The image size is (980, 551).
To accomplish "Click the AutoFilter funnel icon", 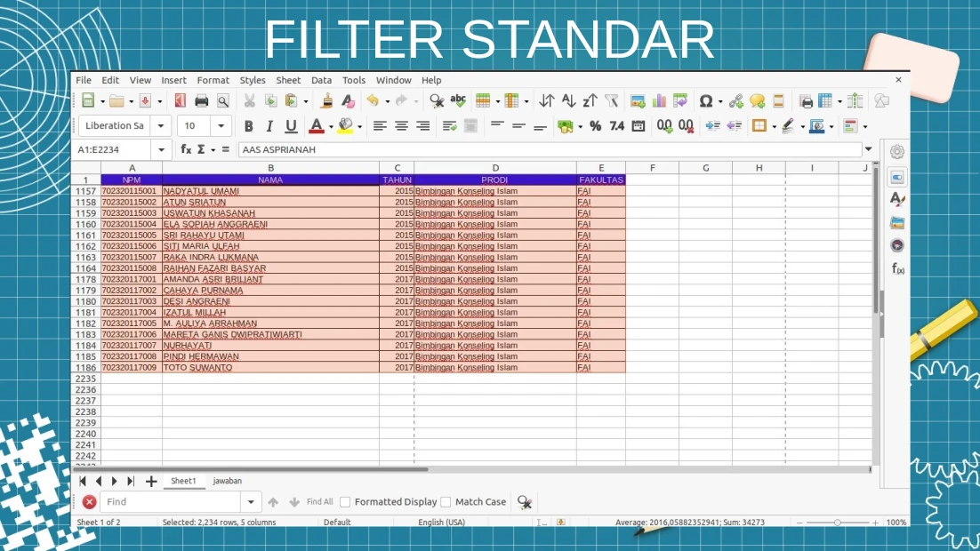I will point(611,101).
